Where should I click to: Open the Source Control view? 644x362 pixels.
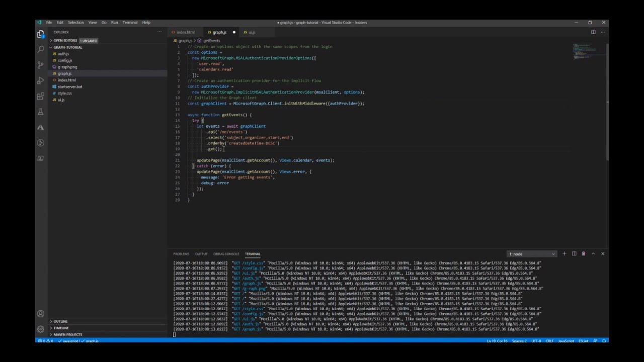pyautogui.click(x=41, y=65)
